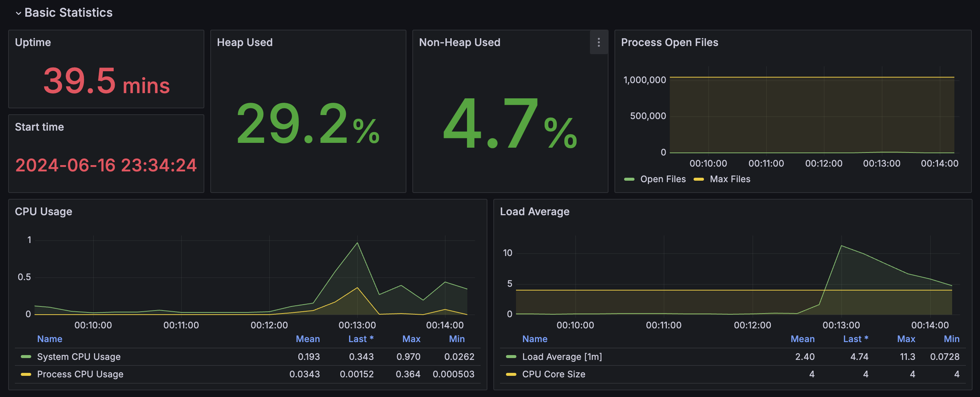Screen dimensions: 980x397
Task: Click the Max Files line in Open Files chart
Action: [812, 77]
